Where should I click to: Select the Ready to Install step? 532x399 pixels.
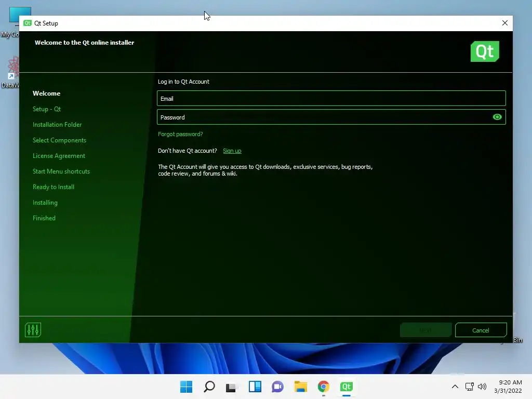tap(54, 187)
